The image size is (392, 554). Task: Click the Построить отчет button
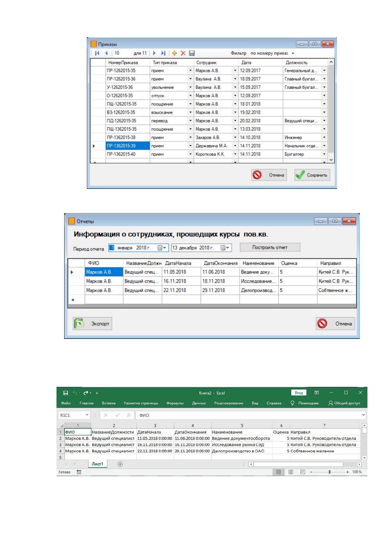[x=270, y=247]
